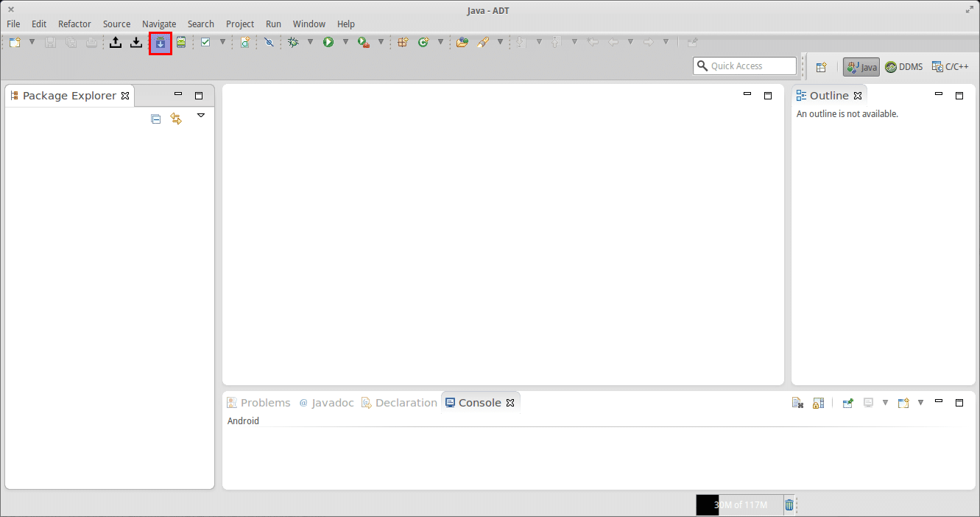Viewport: 980px width, 517px height.
Task: Open the Navigate menu
Action: [159, 24]
